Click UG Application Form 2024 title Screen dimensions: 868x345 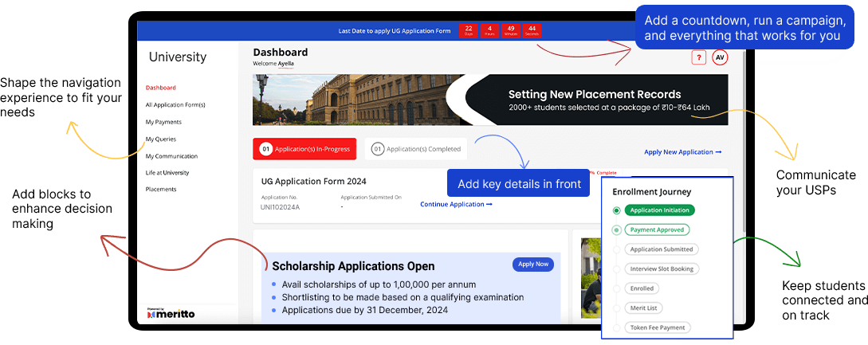click(313, 181)
